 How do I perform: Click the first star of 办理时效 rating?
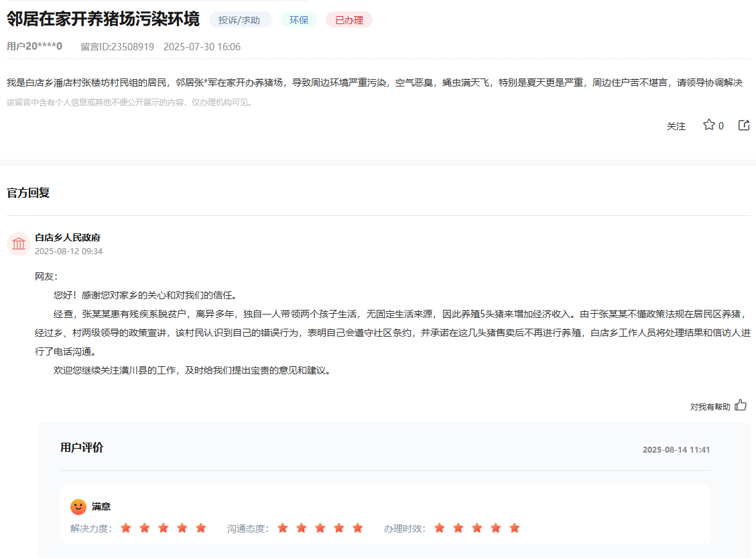pos(440,528)
